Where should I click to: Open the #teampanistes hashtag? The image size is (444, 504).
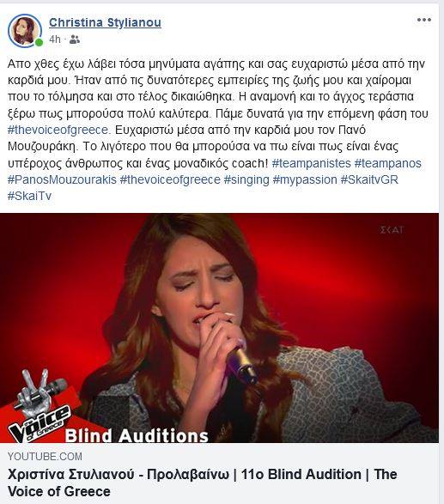311,163
